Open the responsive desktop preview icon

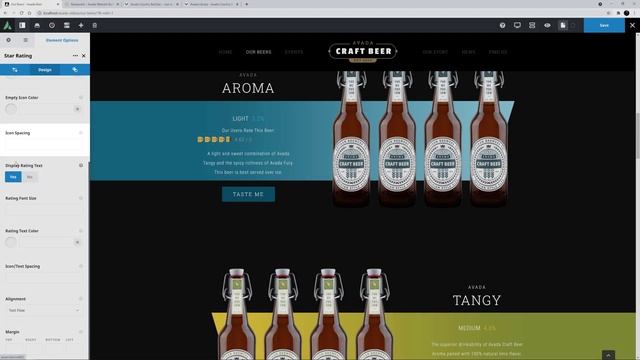tap(517, 25)
